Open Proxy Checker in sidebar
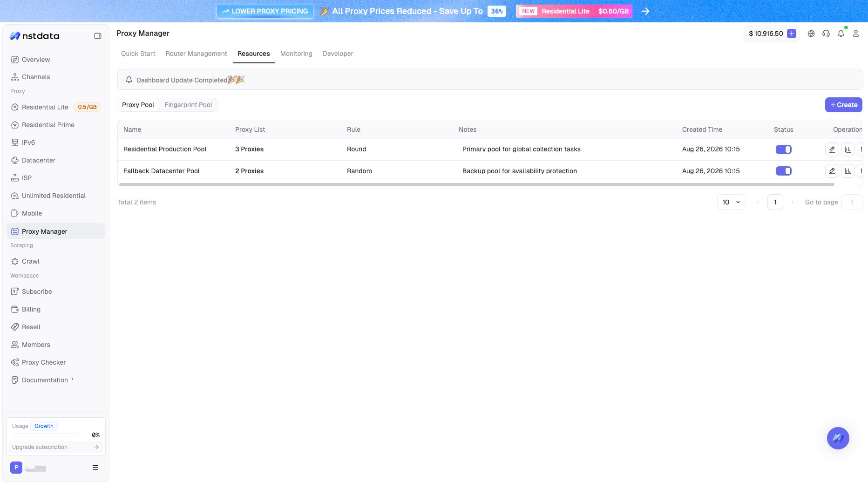Viewport: 868px width, 482px height. (56, 362)
